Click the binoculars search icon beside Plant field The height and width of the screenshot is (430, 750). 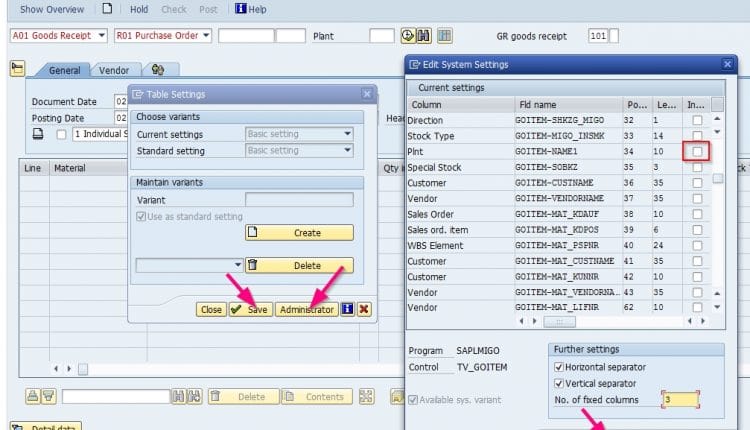click(x=423, y=36)
